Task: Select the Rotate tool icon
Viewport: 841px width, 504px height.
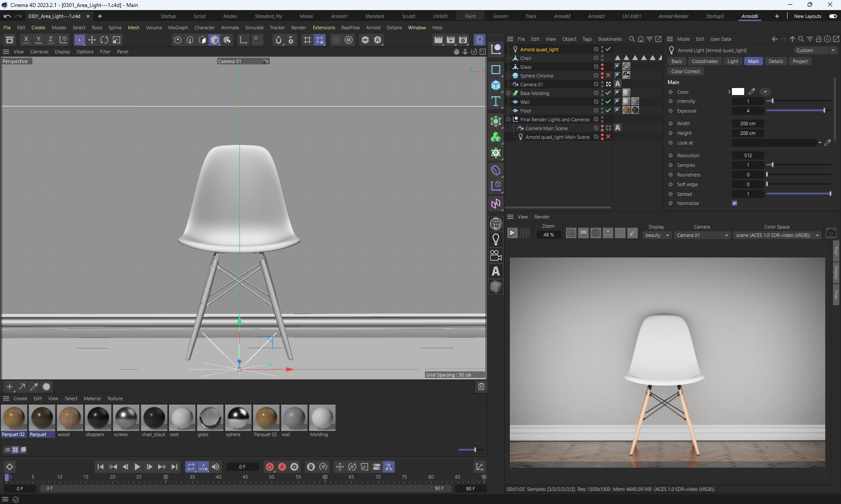Action: point(104,40)
